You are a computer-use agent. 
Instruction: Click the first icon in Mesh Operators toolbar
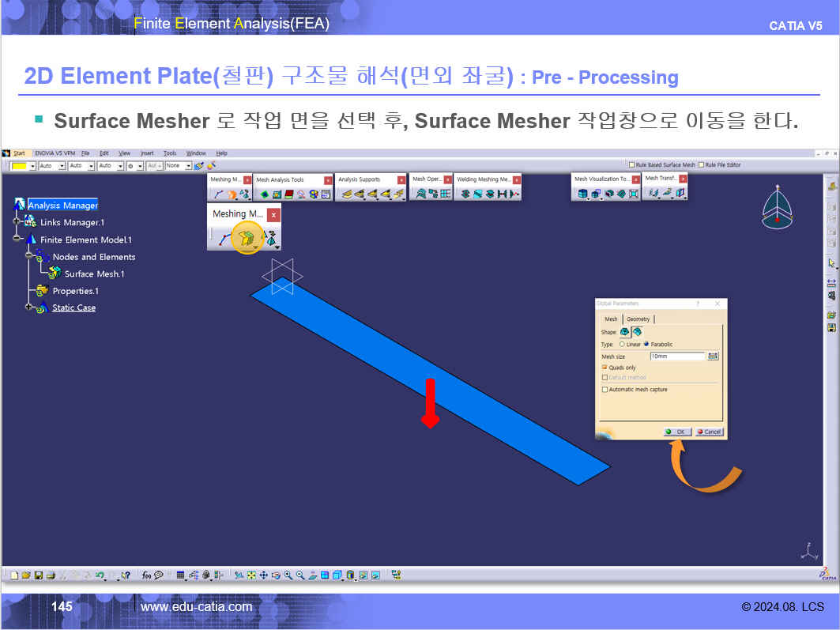[x=420, y=194]
